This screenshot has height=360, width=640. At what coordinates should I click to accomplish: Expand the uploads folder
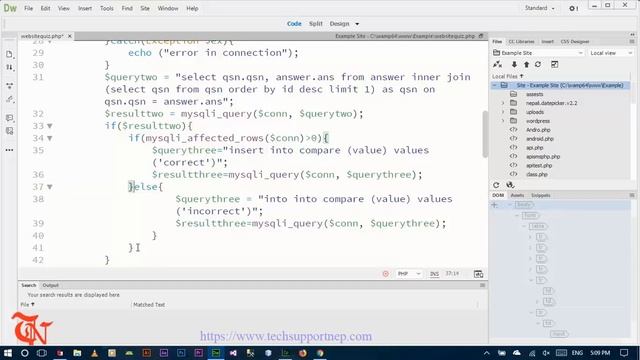(x=503, y=112)
